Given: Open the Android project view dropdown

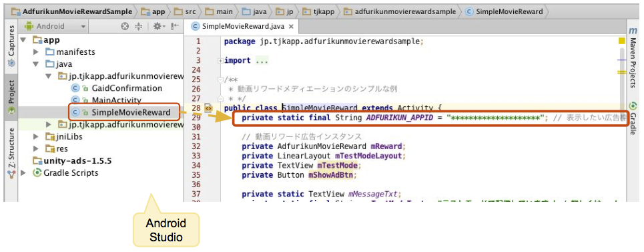Looking at the screenshot, I should [x=55, y=26].
